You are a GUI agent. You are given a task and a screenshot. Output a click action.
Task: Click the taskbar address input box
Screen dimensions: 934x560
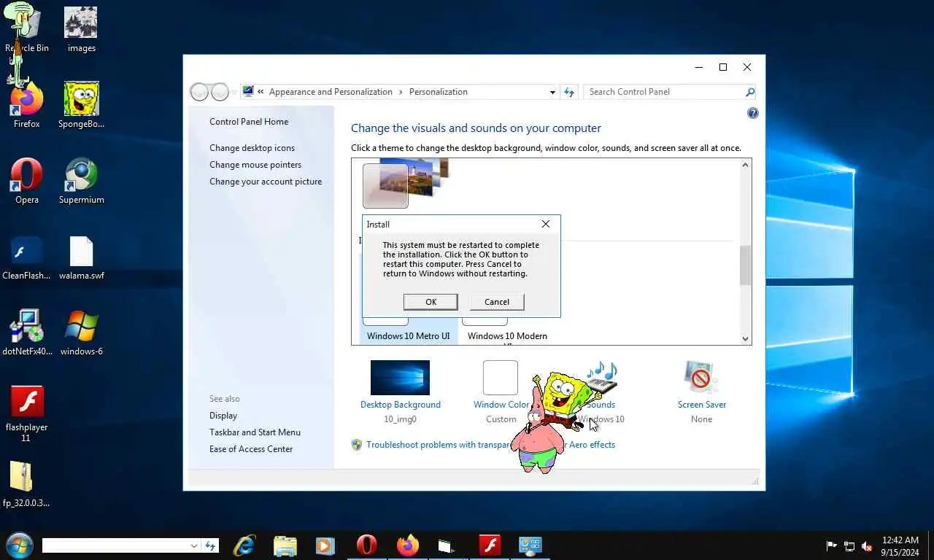(x=115, y=545)
